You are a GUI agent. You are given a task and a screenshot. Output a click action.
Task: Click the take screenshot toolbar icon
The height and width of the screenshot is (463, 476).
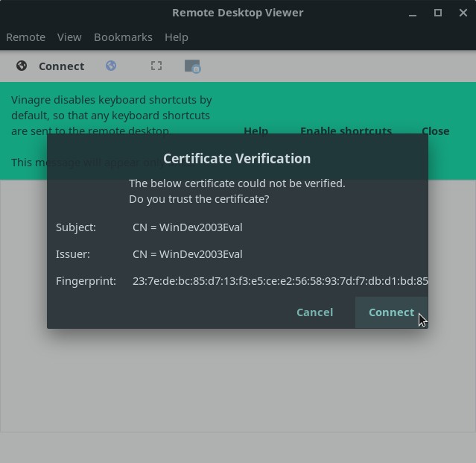192,66
